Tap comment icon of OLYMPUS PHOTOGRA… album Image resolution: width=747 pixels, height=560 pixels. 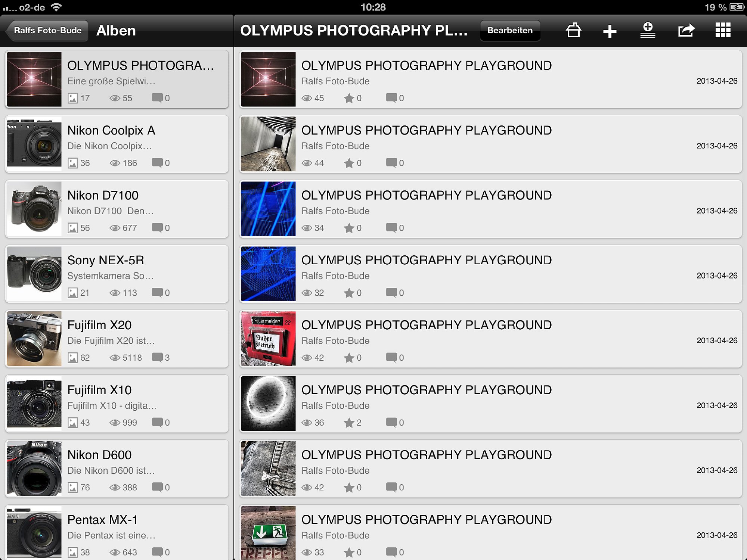coord(157,98)
